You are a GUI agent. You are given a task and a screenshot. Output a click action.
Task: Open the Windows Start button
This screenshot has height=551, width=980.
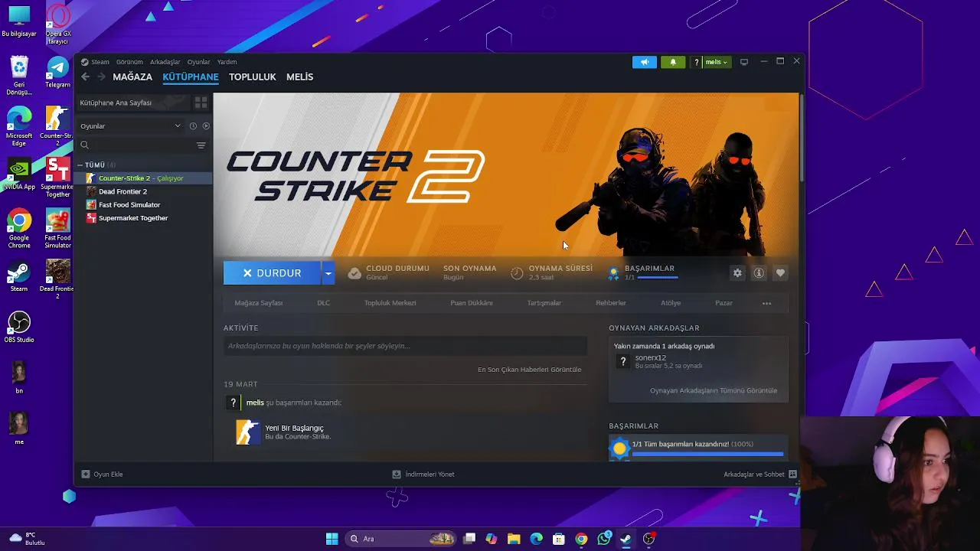point(332,539)
